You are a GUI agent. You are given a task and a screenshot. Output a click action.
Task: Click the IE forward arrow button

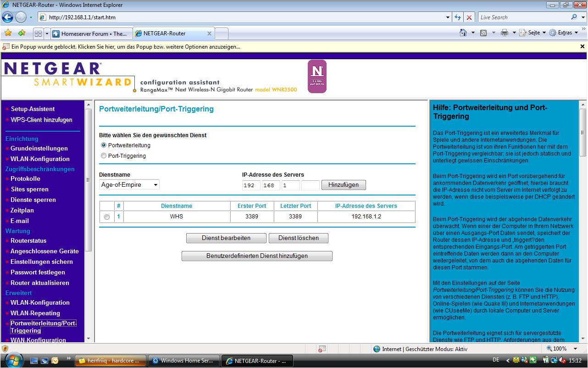pyautogui.click(x=21, y=17)
